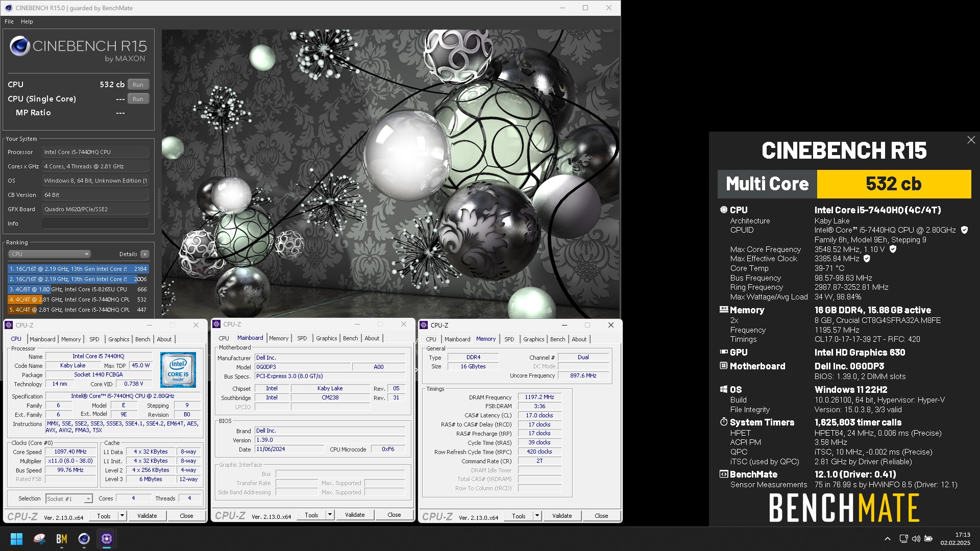The height and width of the screenshot is (551, 980).
Task: Click the DRAM Frequency 1197.2 MHz value
Action: tap(540, 397)
